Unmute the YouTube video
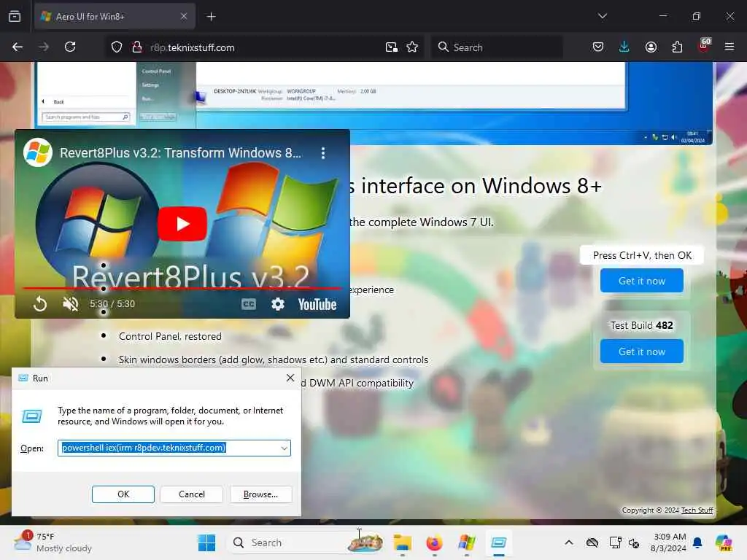Image resolution: width=747 pixels, height=560 pixels. 71,304
